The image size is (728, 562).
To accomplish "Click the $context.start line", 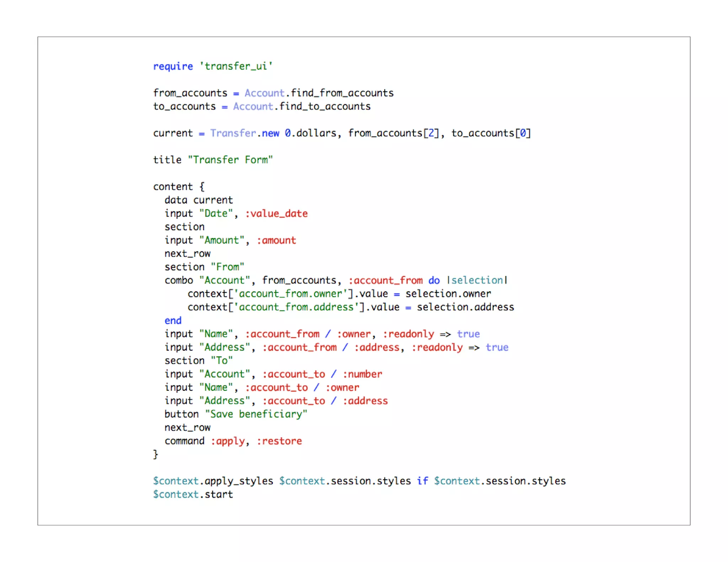I will pos(193,495).
